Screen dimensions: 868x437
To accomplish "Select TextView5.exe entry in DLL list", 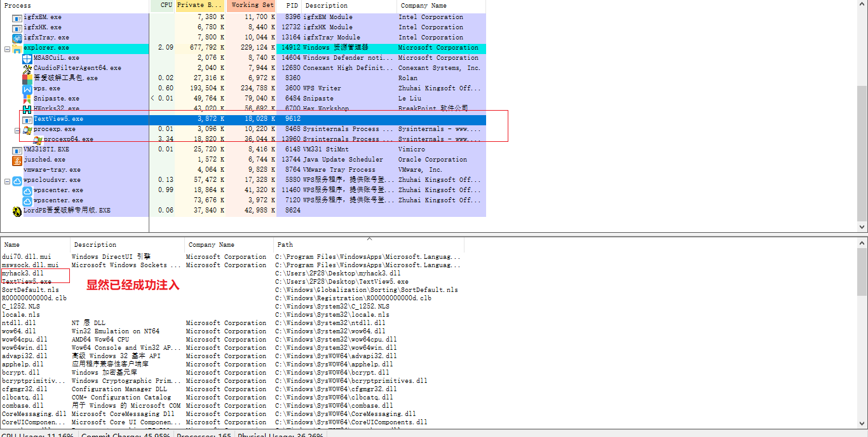I will [27, 281].
